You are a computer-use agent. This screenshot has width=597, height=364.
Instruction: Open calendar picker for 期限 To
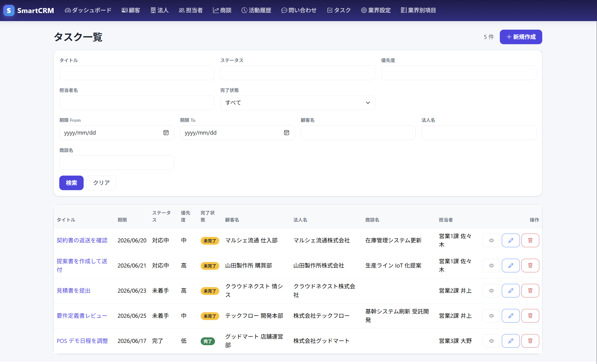tap(286, 133)
